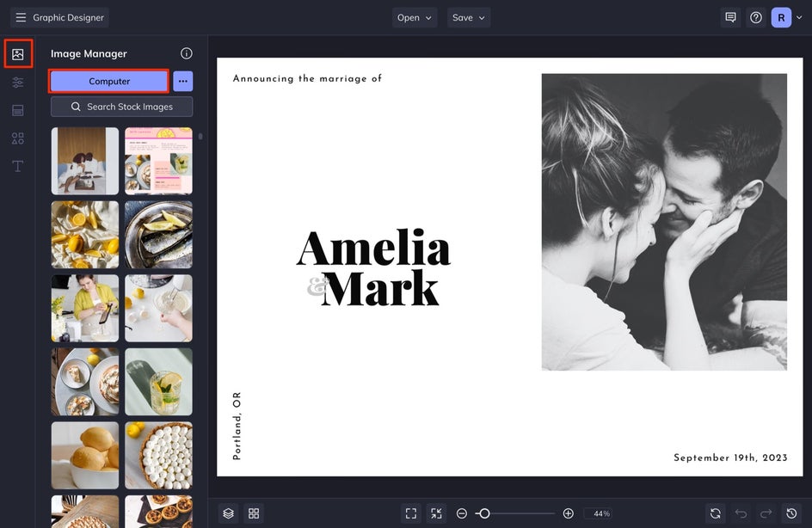The image size is (812, 528).
Task: Click the circular-arrows reset icon
Action: pyautogui.click(x=716, y=513)
